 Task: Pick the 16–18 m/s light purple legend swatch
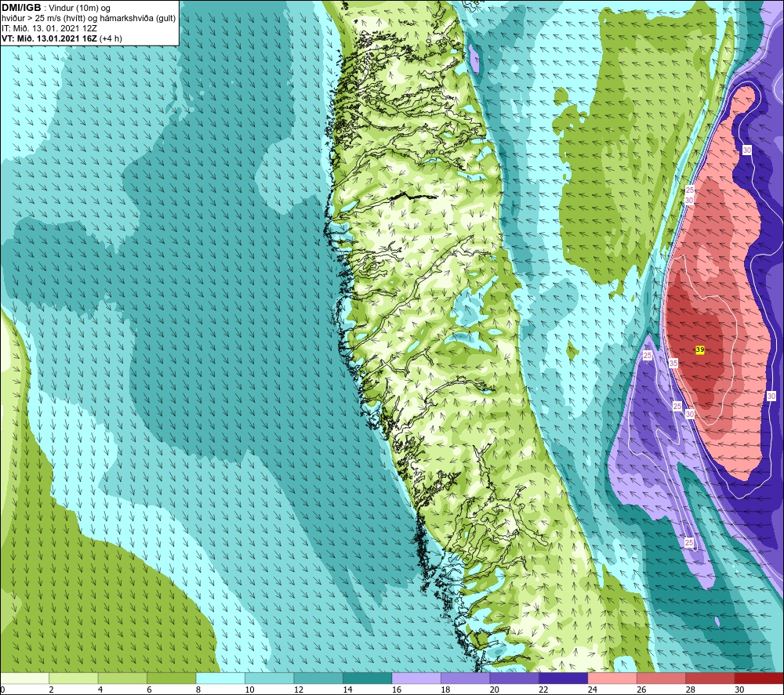pos(416,678)
